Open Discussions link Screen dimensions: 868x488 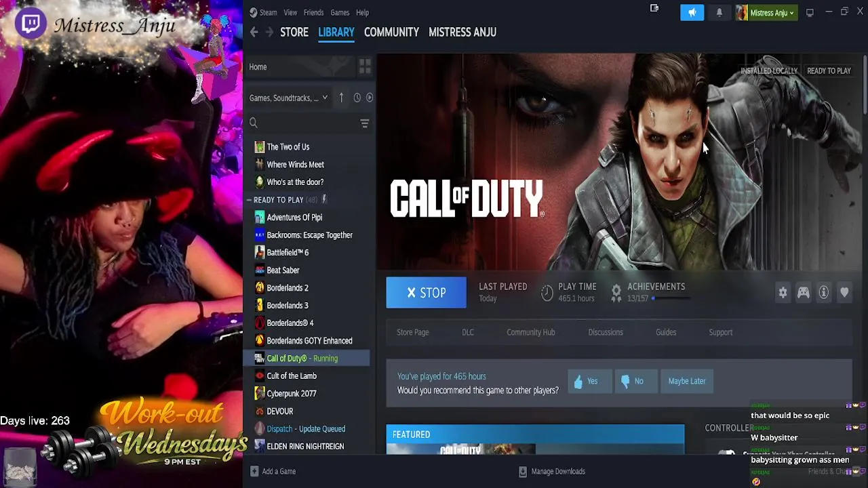pos(606,332)
